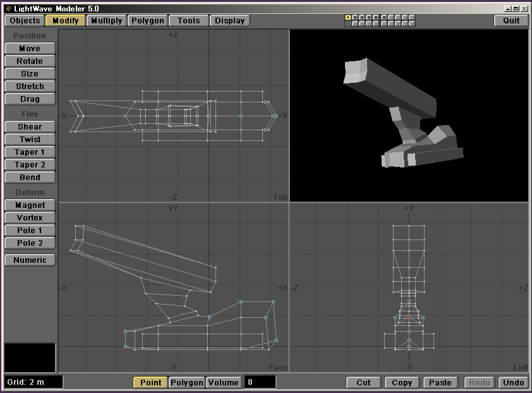The width and height of the screenshot is (532, 393).
Task: Switch to Volume selection mode
Action: point(224,382)
